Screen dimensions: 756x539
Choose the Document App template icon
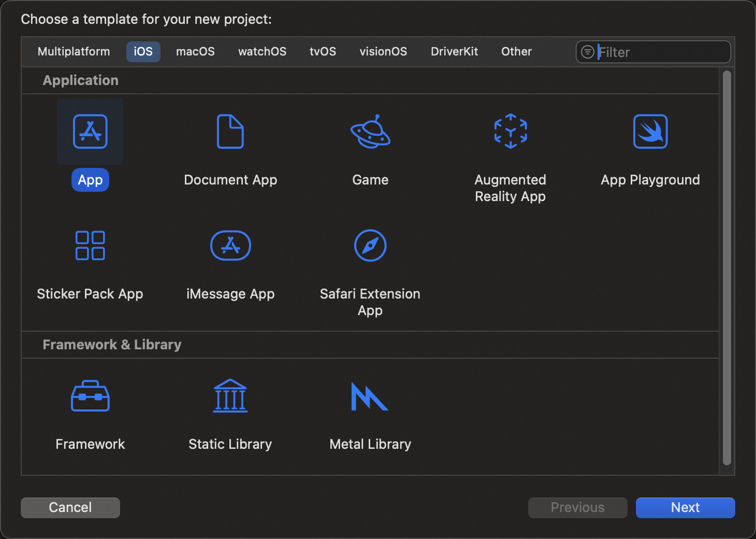tap(230, 132)
